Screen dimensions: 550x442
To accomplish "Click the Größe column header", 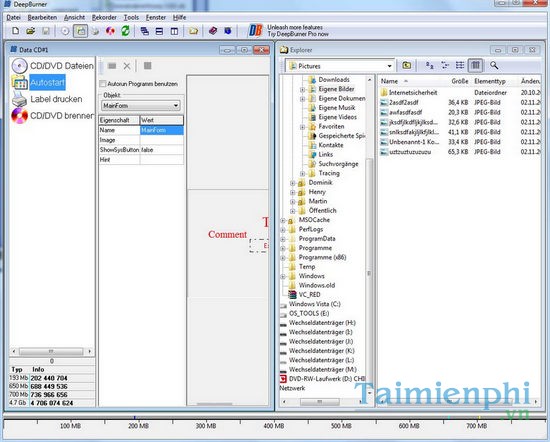I will click(460, 81).
